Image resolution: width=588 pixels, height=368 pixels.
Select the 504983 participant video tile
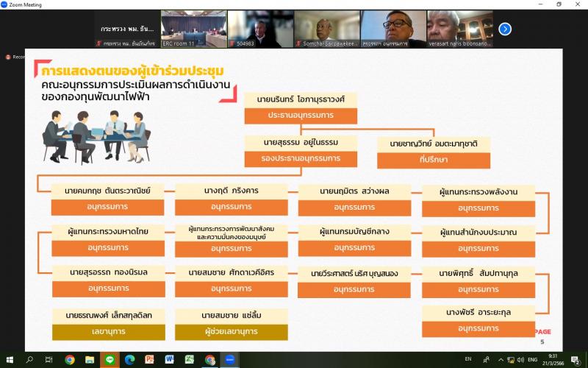(261, 29)
